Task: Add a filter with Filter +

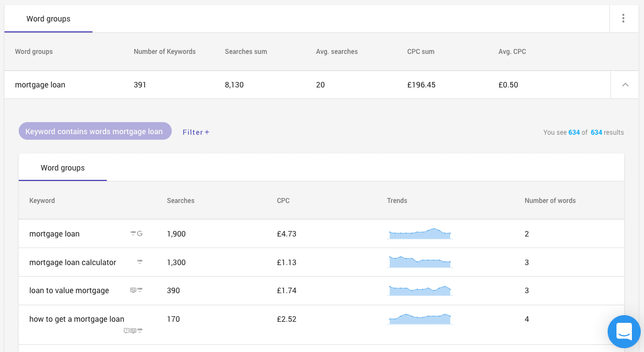Action: (196, 132)
